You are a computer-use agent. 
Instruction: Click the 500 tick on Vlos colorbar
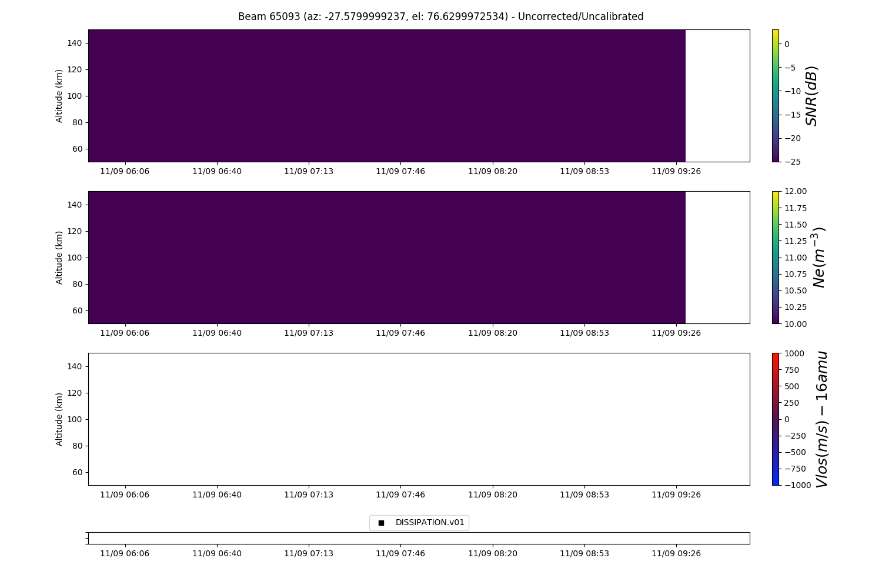click(x=791, y=386)
